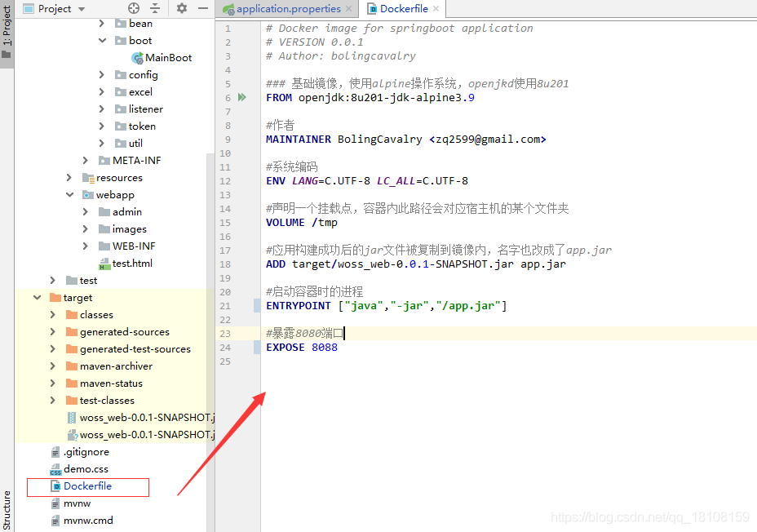Click the ENTRYPOINT line
Viewport: 757px width, 532px height.
click(x=386, y=306)
